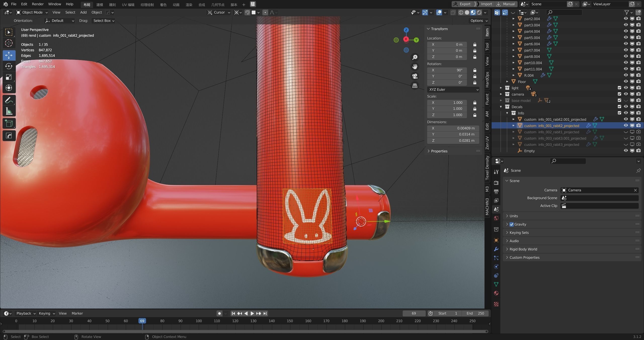The width and height of the screenshot is (644, 340).
Task: Expand the Units panel
Action: coord(514,216)
